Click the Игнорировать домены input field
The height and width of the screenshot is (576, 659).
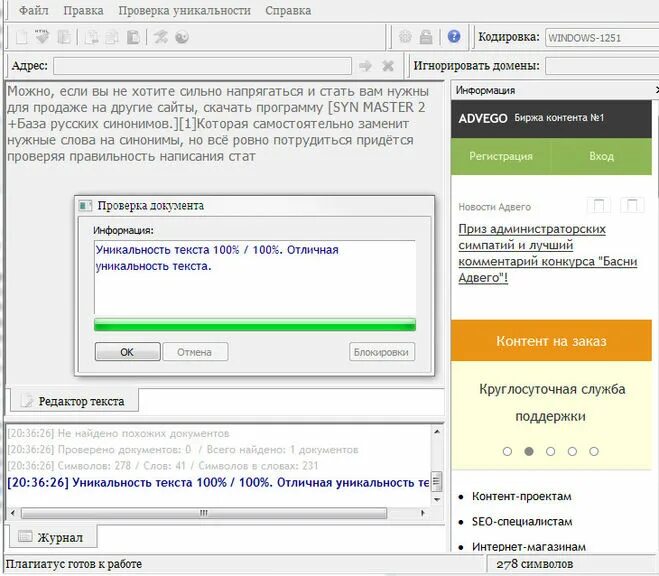(602, 66)
